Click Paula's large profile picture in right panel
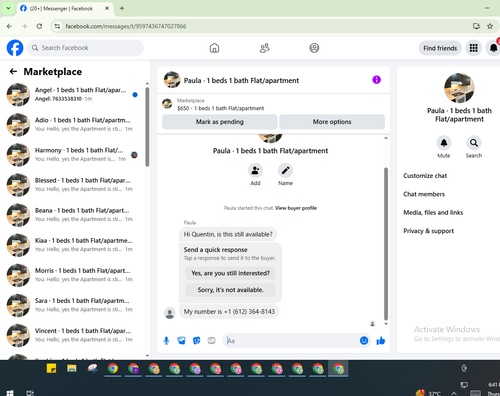The height and width of the screenshot is (396, 500). point(459,88)
